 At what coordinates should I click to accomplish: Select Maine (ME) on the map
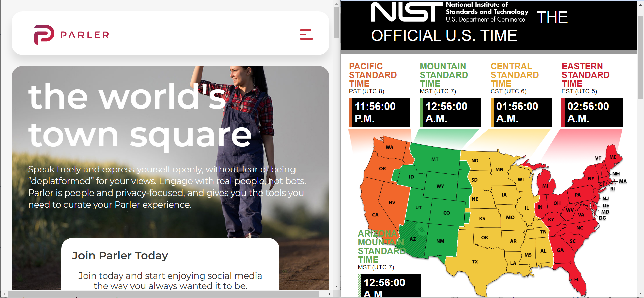click(x=613, y=157)
